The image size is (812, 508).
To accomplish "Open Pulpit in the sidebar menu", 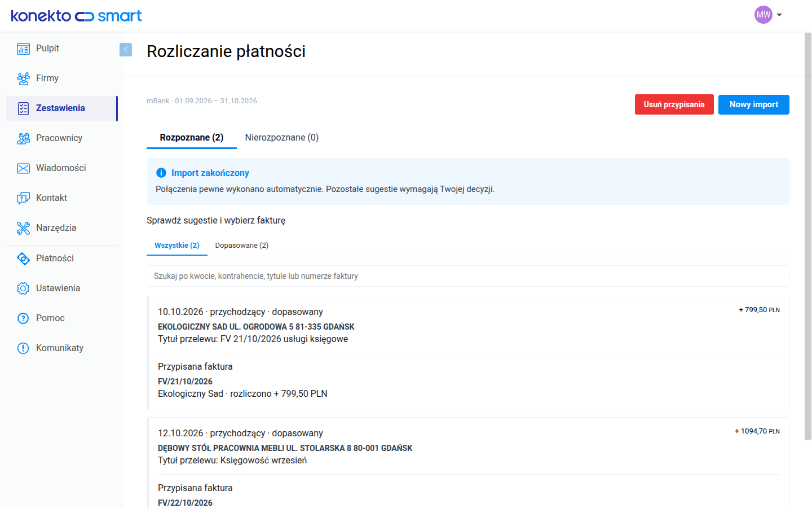I will click(x=47, y=49).
